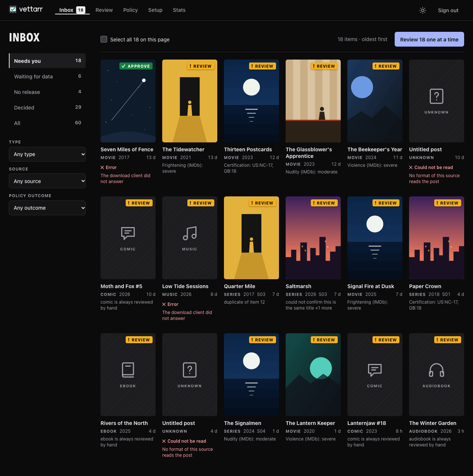Screen dimensions: 473x476
Task: Click the Approve badge on Seven Miles of Fence
Action: coord(136,66)
